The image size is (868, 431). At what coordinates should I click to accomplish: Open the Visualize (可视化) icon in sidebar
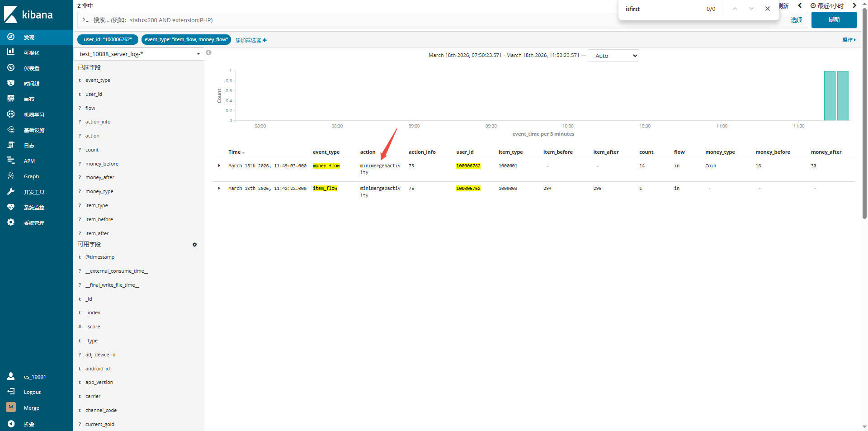point(11,52)
